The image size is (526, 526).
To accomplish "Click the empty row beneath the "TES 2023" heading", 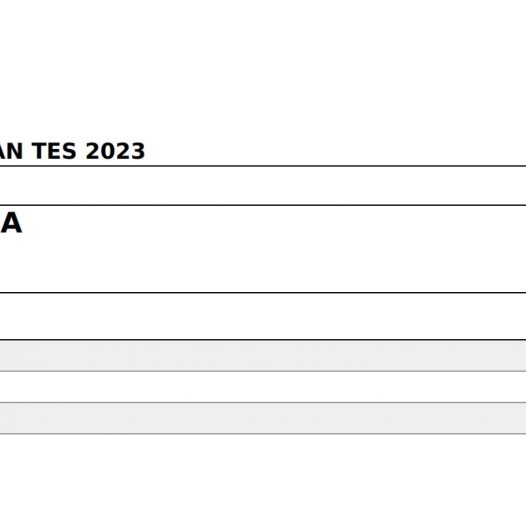I will (263, 186).
